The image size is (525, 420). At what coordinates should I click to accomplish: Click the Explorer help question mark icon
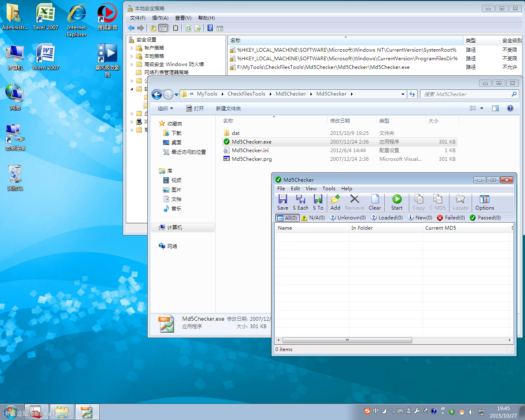click(510, 108)
